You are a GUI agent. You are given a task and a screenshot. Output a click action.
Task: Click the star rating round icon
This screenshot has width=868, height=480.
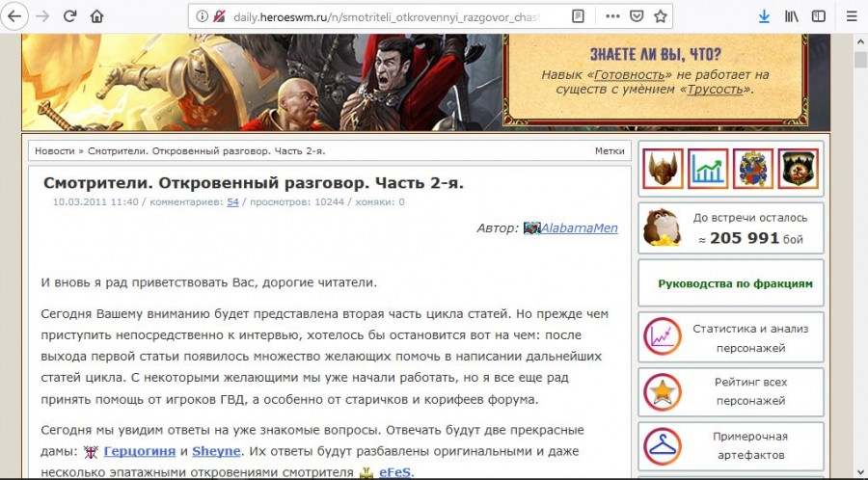click(662, 391)
